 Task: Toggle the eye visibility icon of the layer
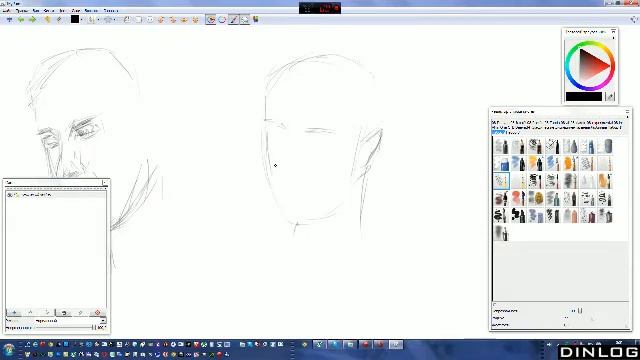(x=10, y=195)
